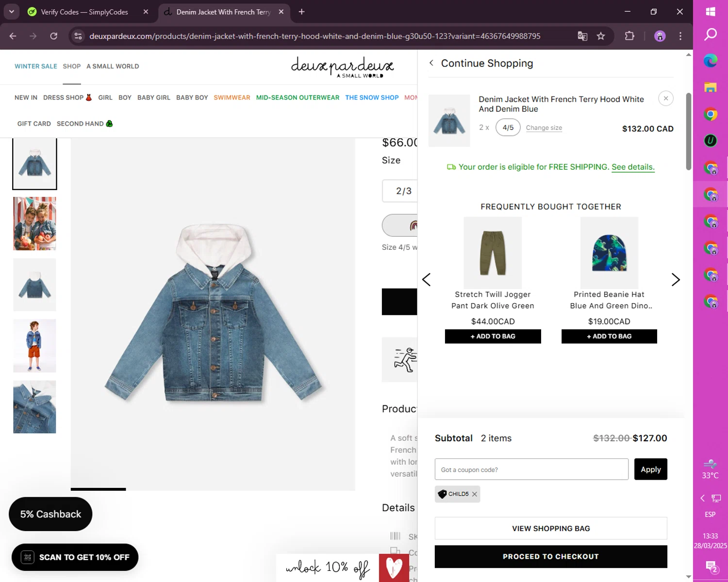Close the Denim Jacket tab
The image size is (728, 582).
pyautogui.click(x=281, y=12)
